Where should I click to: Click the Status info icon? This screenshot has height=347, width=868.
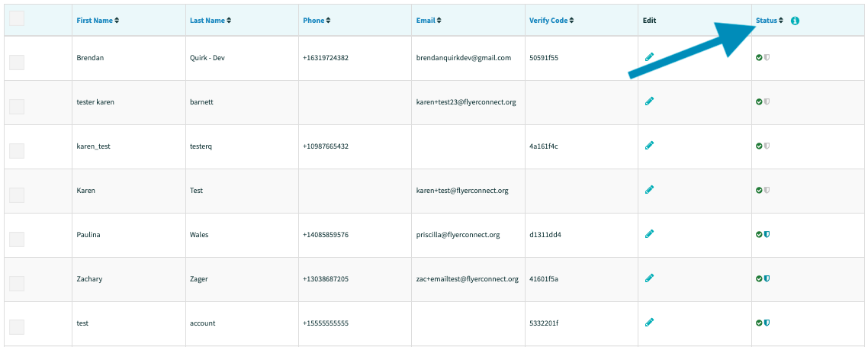click(x=795, y=21)
